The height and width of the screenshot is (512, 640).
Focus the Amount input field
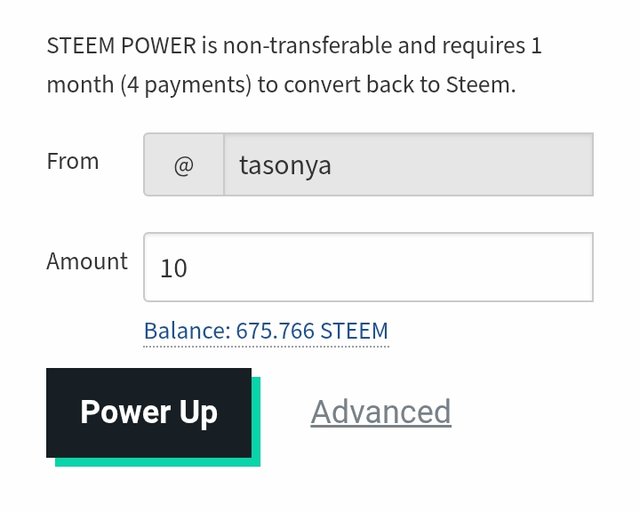click(x=369, y=267)
